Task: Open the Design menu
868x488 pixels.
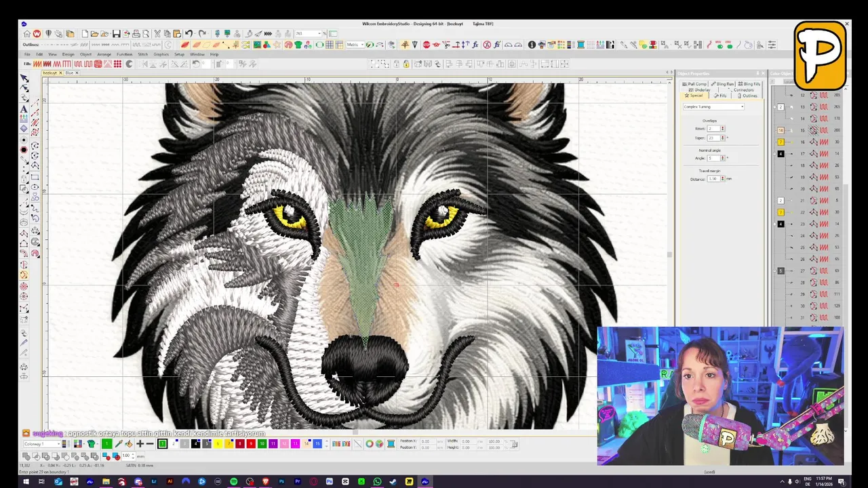Action: 68,54
